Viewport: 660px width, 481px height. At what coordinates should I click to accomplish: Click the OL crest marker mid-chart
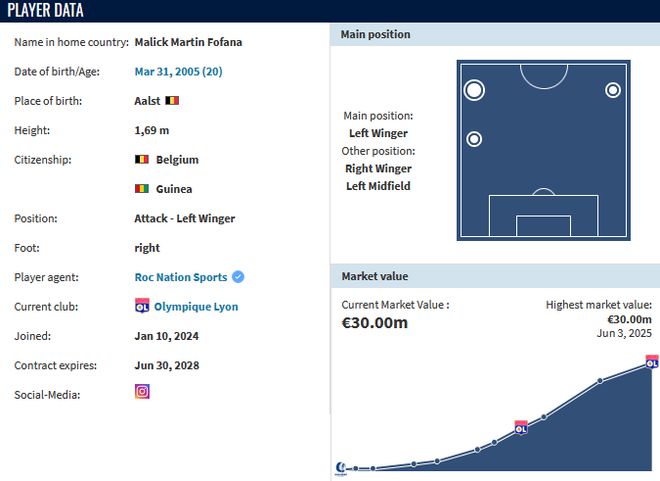point(521,428)
